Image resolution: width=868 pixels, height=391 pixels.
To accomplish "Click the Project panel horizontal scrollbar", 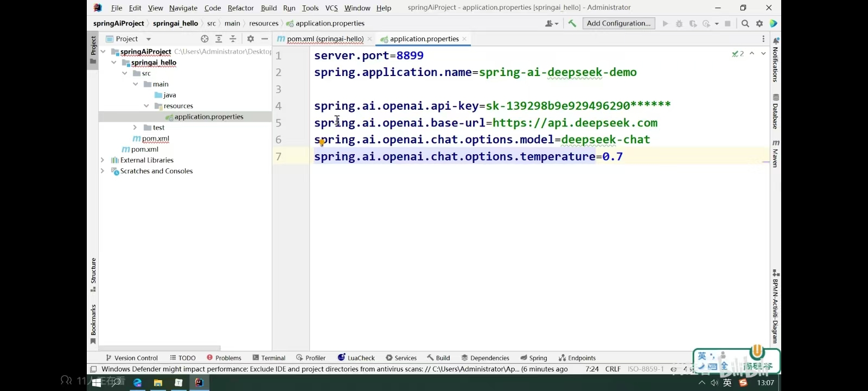I will pos(159,348).
